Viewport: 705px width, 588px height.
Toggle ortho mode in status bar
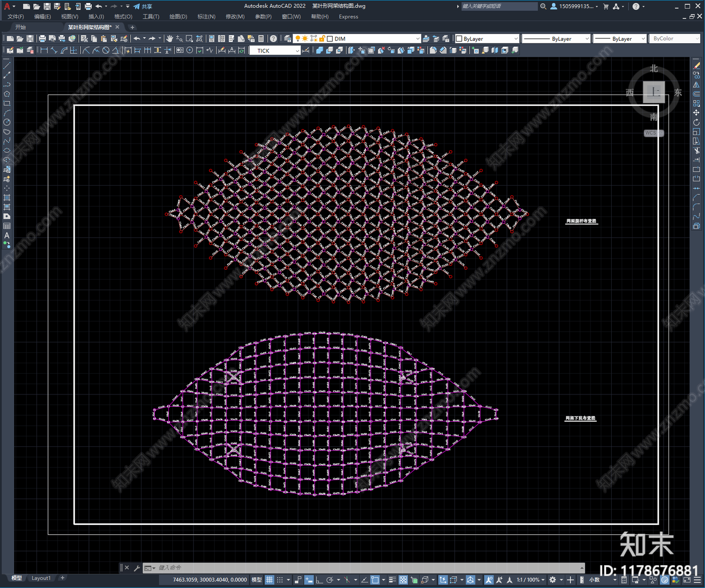[x=319, y=580]
